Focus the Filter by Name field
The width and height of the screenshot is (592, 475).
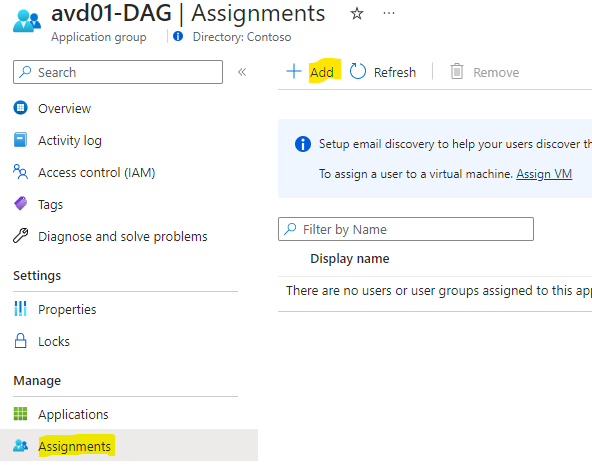tap(406, 229)
